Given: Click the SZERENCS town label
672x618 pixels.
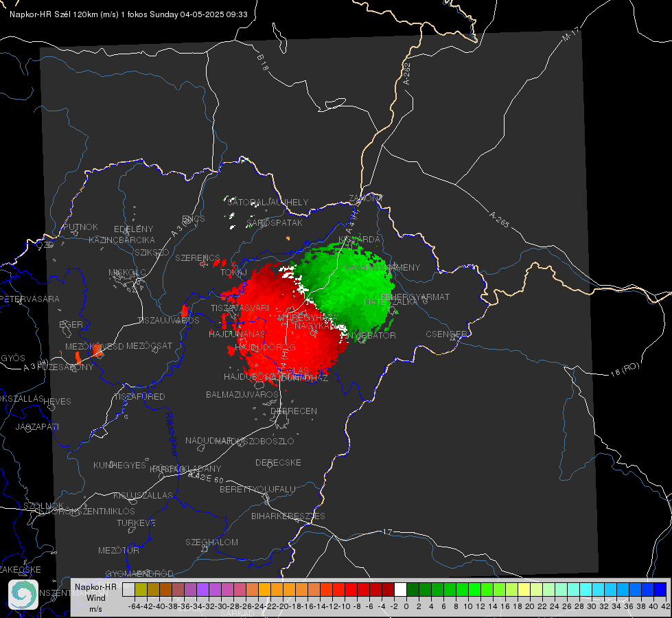Looking at the screenshot, I should pyautogui.click(x=198, y=257).
